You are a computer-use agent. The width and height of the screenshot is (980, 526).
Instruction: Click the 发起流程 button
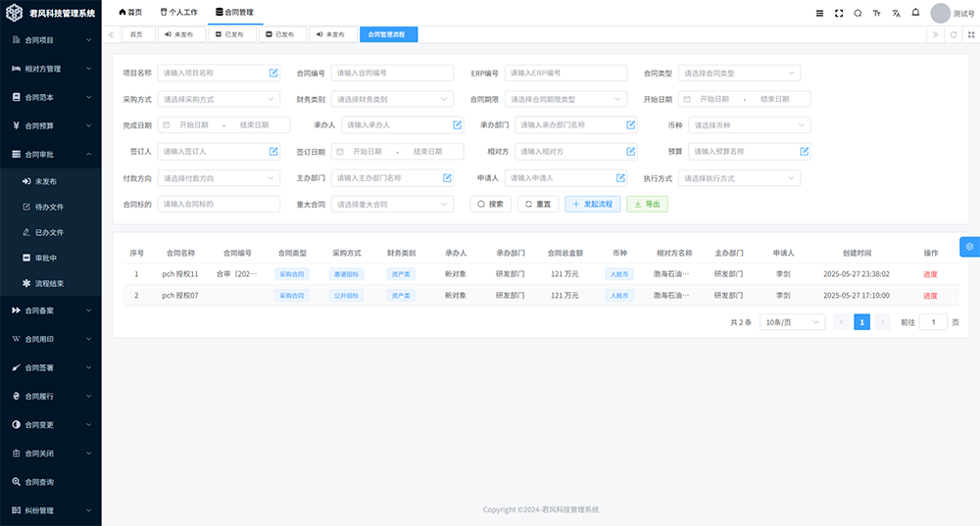(x=593, y=205)
